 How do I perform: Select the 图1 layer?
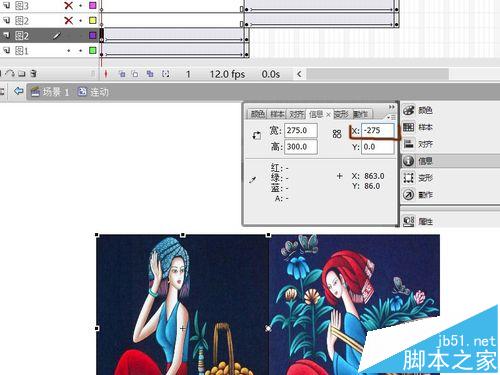[22, 51]
